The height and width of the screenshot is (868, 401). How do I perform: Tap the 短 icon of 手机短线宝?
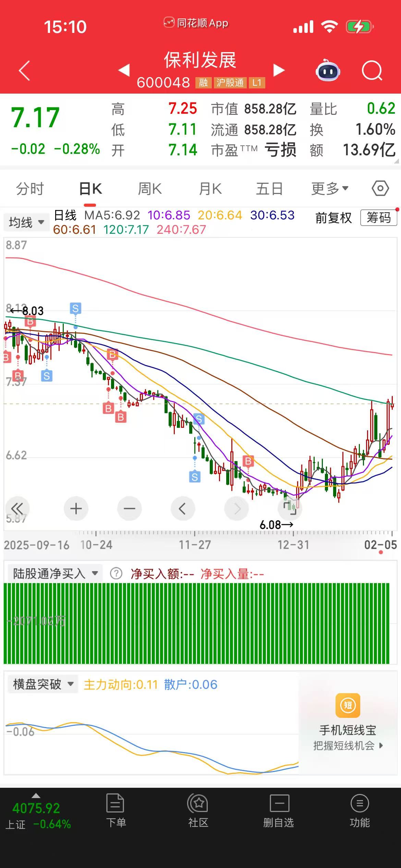348,706
